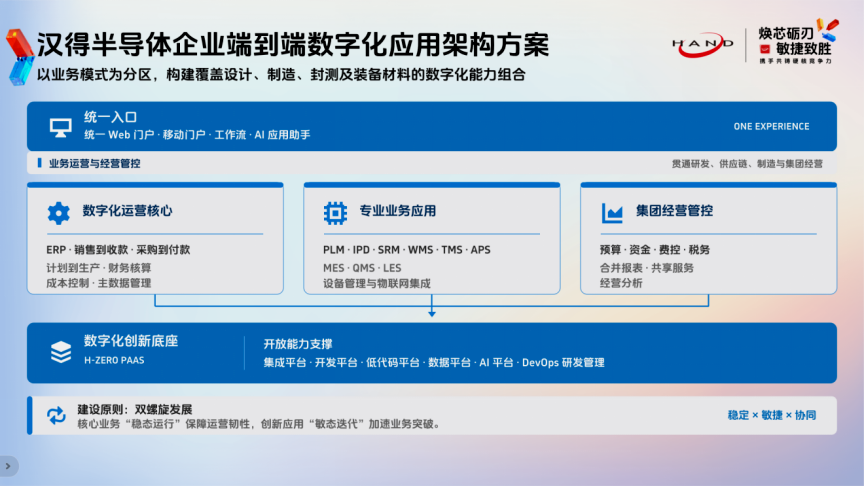
Task: Click the HAND company logo
Action: (703, 44)
